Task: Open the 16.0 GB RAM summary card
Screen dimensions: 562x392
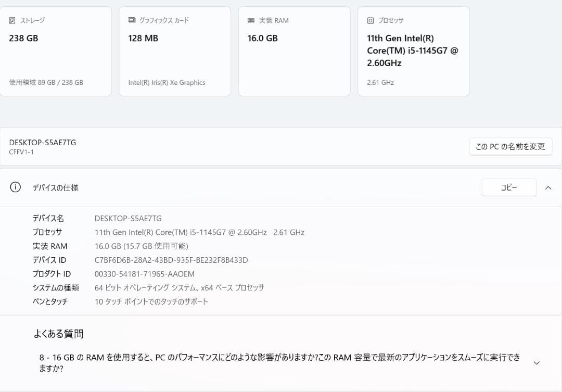Action: point(294,50)
